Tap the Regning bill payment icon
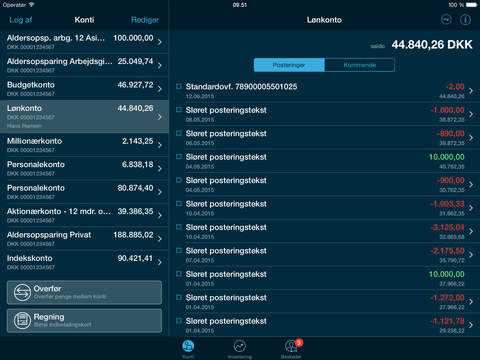The image size is (480, 360). (22, 320)
